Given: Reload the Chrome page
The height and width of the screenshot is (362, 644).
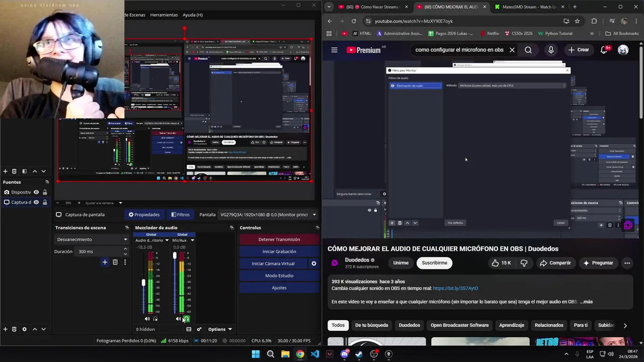Looking at the screenshot, I should [x=354, y=21].
